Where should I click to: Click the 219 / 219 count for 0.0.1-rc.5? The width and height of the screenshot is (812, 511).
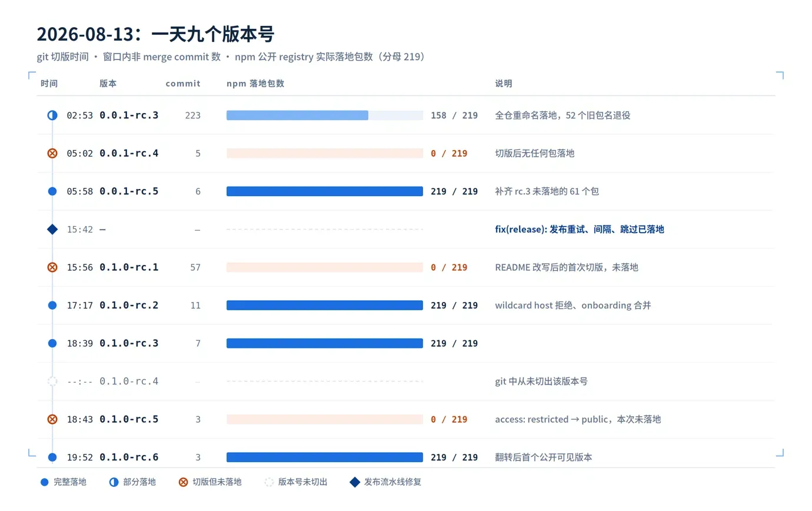click(x=454, y=191)
